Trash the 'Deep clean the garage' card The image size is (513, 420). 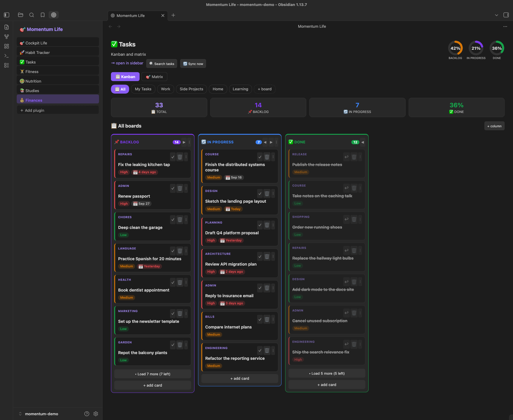point(180,220)
